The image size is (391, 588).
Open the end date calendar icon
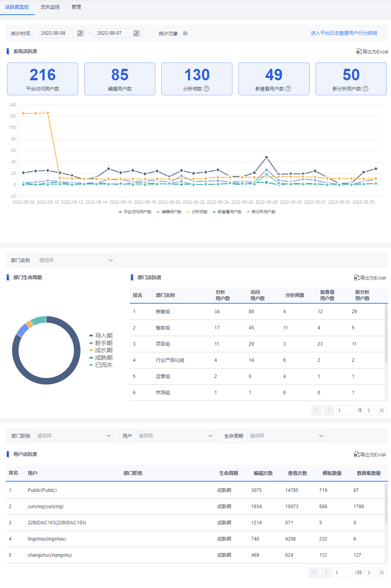coord(136,33)
